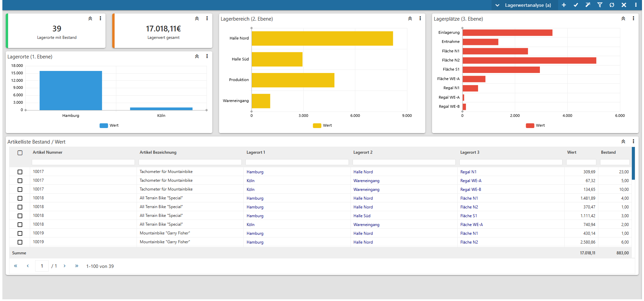Click the plus icon in the top toolbar
Screen dimensions: 644x301
click(x=564, y=5)
